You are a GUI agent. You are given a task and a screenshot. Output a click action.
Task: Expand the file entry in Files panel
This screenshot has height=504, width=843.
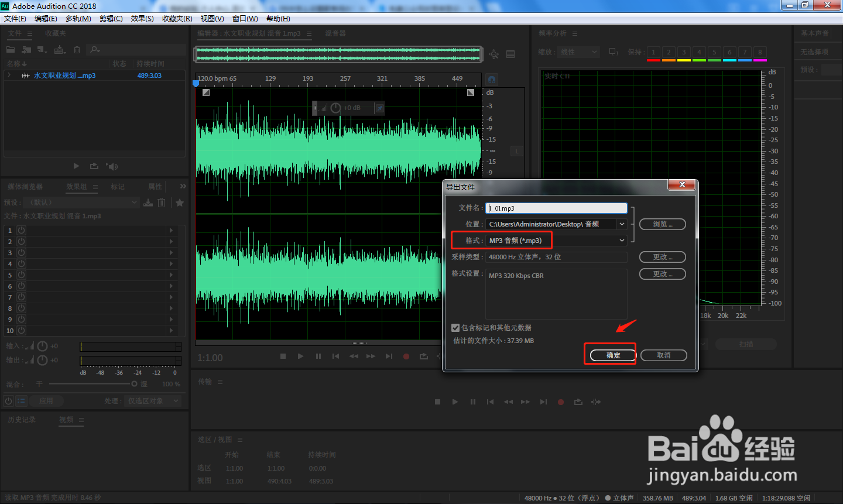pos(9,76)
